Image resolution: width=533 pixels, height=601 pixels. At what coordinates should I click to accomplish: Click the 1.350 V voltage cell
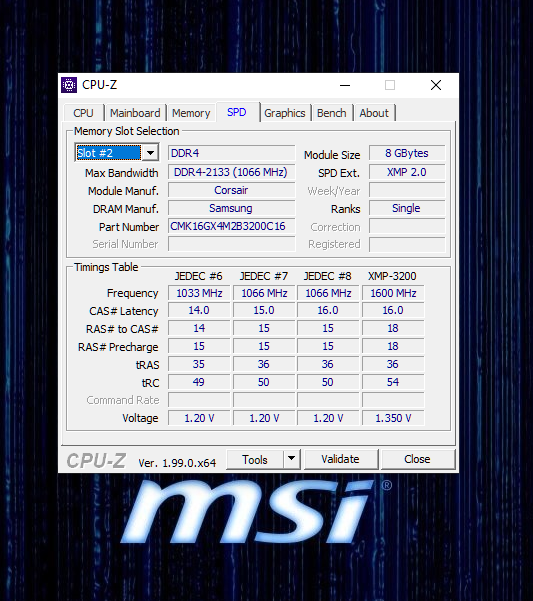pos(393,418)
